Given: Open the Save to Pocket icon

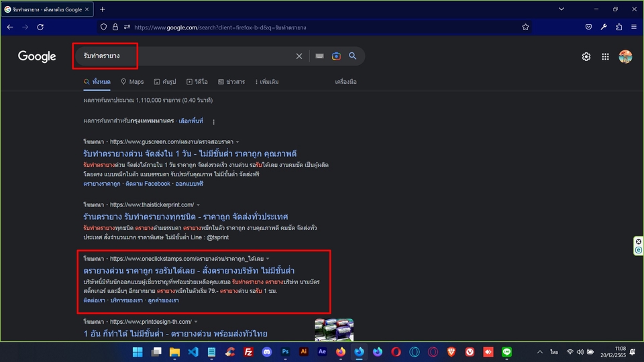Looking at the screenshot, I should point(588,27).
